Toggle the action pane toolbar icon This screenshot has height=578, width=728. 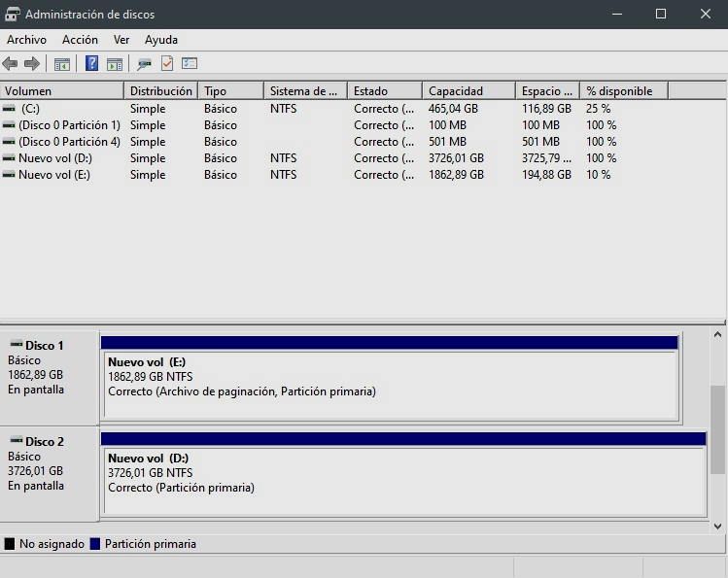(115, 64)
